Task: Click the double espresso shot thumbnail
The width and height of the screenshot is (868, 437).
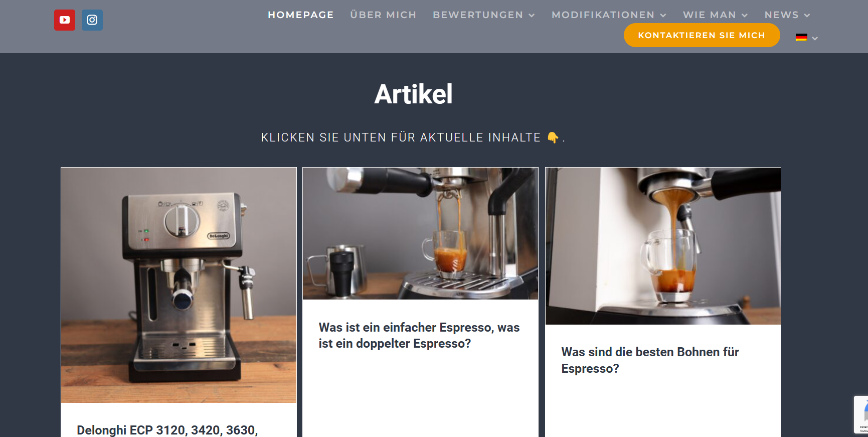Action: pos(420,233)
